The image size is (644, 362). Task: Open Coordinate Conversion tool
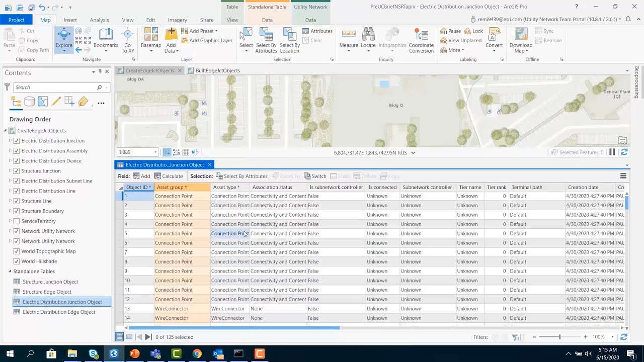click(421, 40)
